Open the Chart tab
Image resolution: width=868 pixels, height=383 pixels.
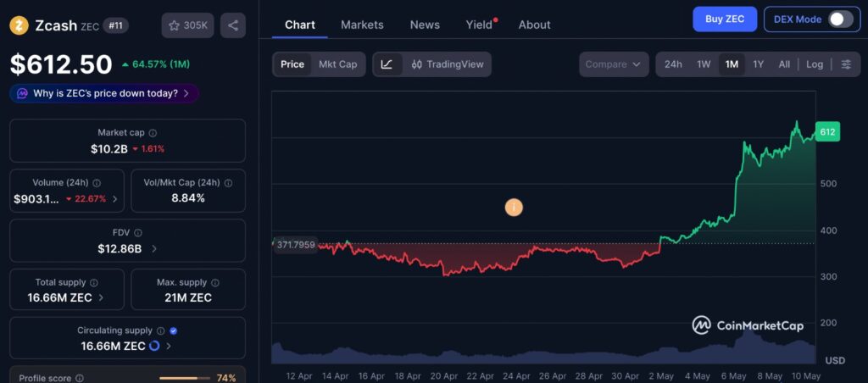(x=299, y=25)
